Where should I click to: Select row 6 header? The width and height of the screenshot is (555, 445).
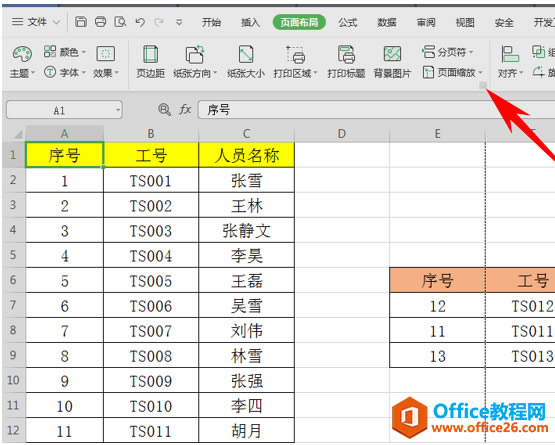pyautogui.click(x=13, y=280)
